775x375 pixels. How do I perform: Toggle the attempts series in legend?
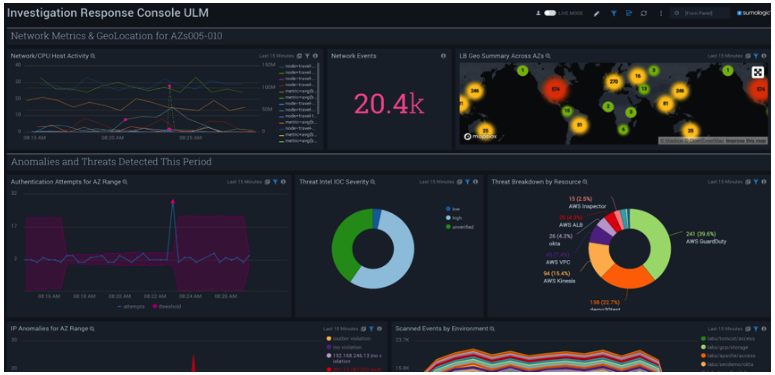click(130, 306)
